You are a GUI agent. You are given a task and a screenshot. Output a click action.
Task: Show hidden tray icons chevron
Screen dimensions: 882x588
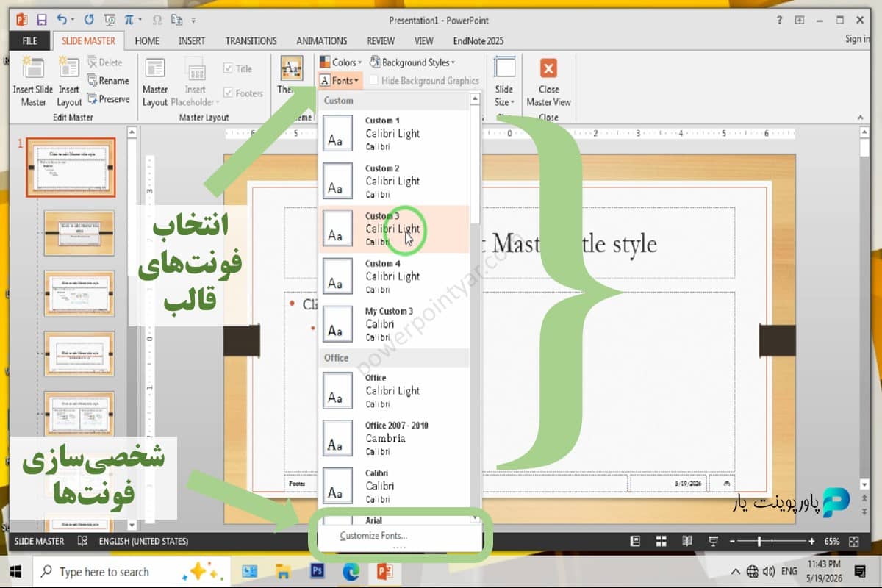point(736,571)
